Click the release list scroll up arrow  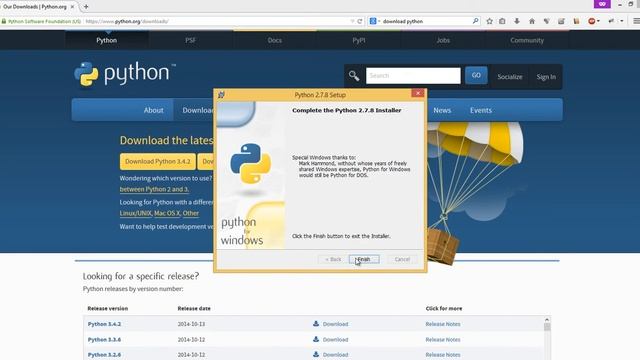tap(547, 320)
